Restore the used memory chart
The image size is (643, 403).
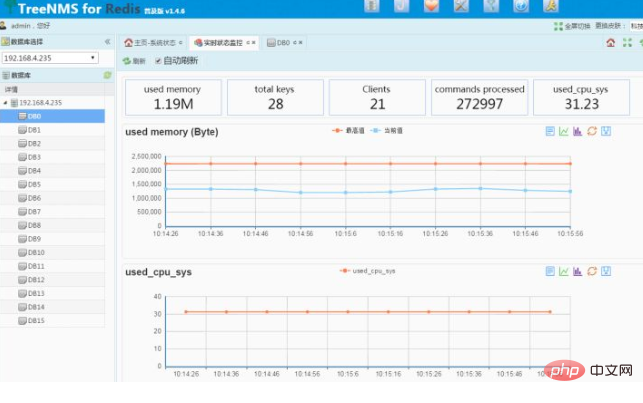pyautogui.click(x=592, y=131)
